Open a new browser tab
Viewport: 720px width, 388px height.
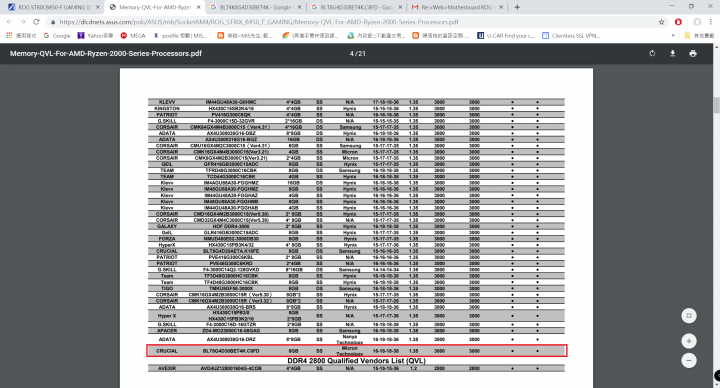click(x=517, y=7)
